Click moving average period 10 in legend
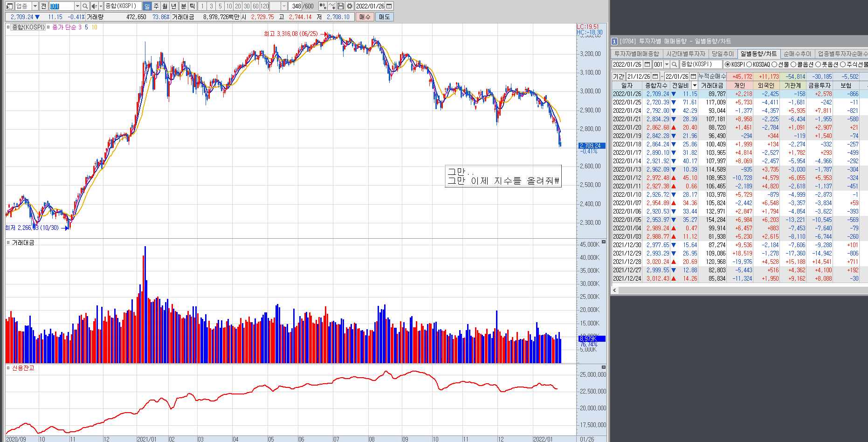The width and height of the screenshot is (868, 442). tap(94, 27)
